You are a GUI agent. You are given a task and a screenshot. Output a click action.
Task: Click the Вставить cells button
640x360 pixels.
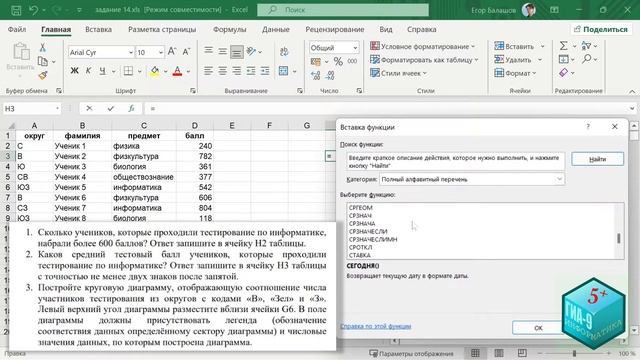[514, 47]
